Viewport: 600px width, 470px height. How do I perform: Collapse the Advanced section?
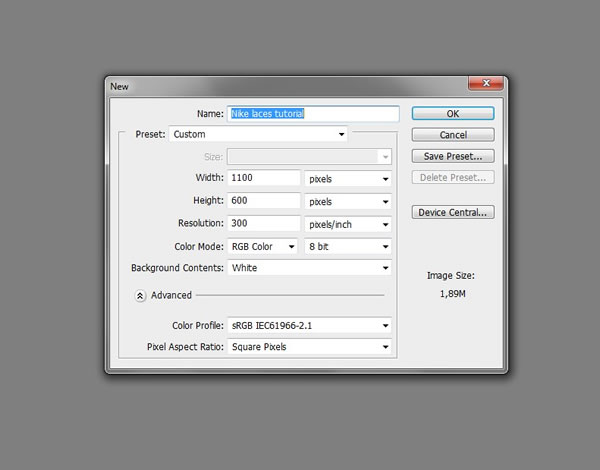140,296
